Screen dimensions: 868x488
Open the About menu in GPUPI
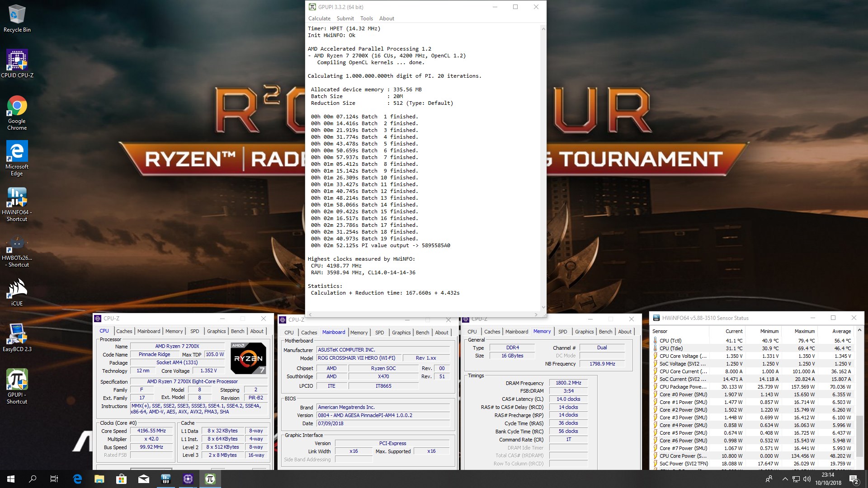[387, 19]
